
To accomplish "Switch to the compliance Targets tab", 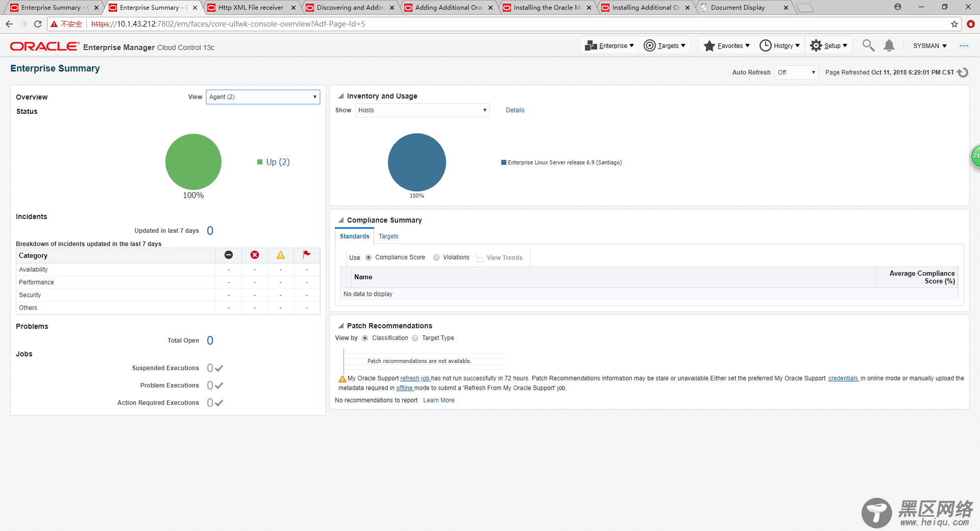I will click(x=388, y=236).
